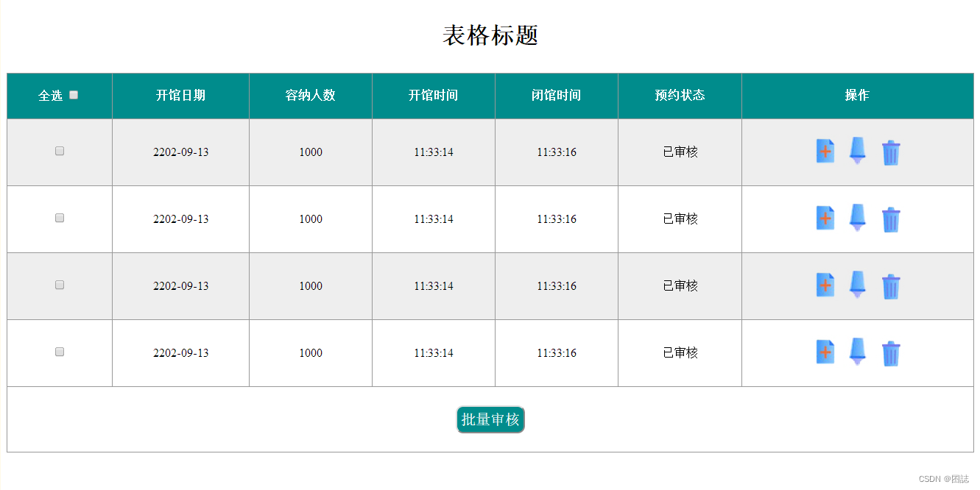Click the 容纳人数 column header
This screenshot has width=980, height=490.
coord(311,95)
